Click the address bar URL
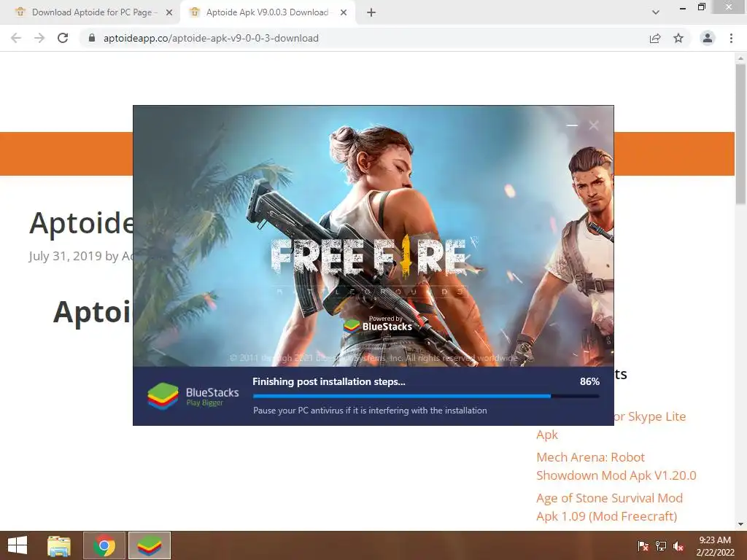This screenshot has width=747, height=560. click(x=211, y=38)
